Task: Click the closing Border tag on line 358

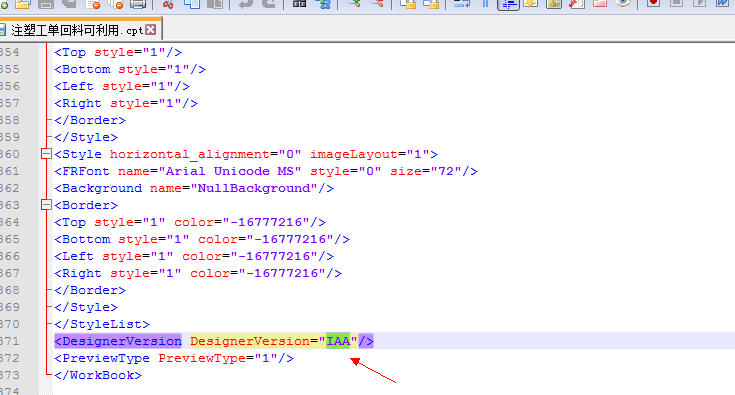Action: [90, 120]
